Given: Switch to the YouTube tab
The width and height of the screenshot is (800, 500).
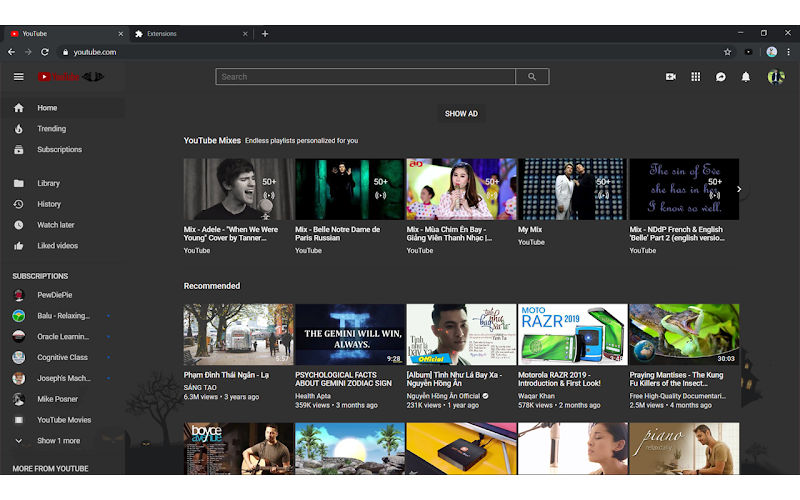Looking at the screenshot, I should pyautogui.click(x=65, y=34).
